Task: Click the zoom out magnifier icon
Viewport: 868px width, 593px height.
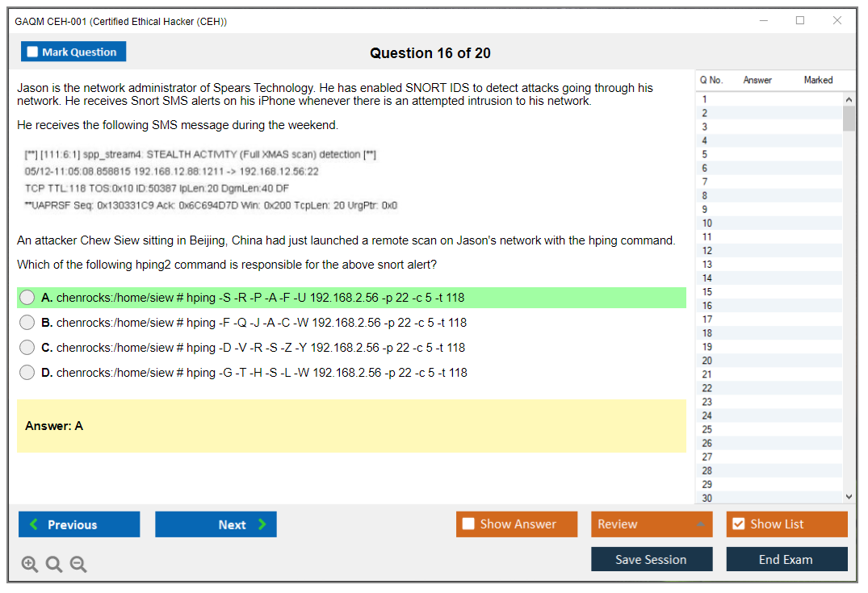Action: (78, 565)
